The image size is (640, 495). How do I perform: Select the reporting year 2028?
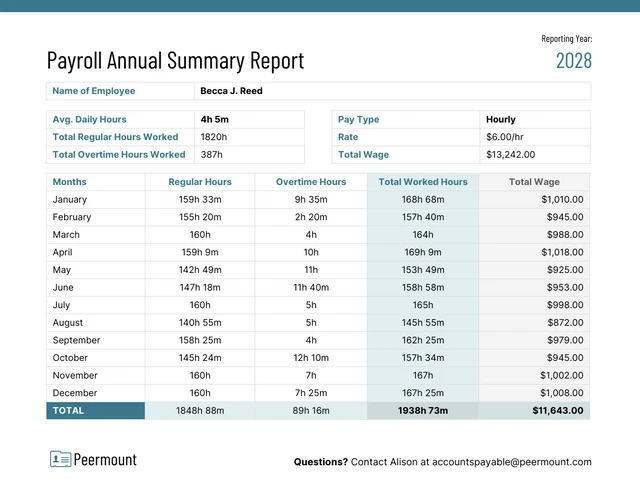coord(574,60)
